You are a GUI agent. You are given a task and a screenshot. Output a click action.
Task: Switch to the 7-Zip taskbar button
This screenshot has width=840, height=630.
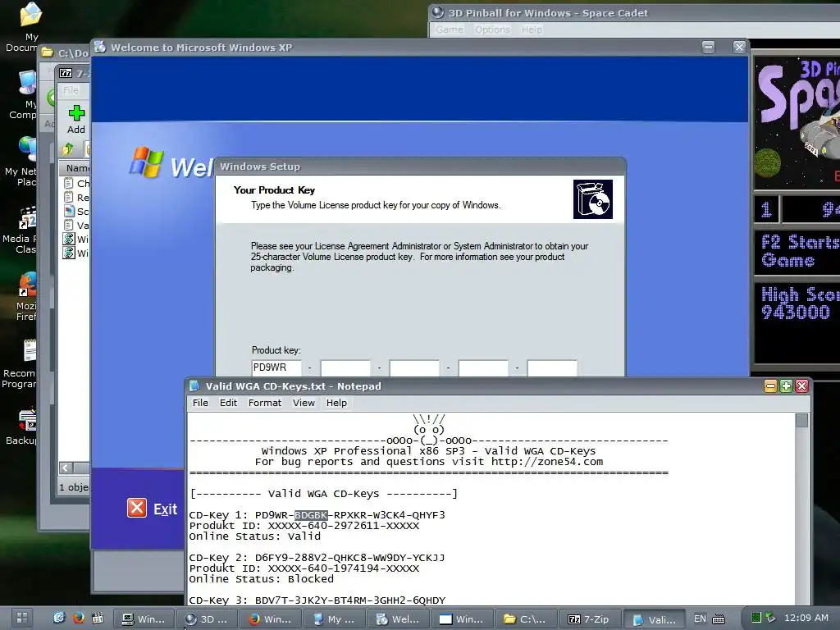tap(590, 619)
